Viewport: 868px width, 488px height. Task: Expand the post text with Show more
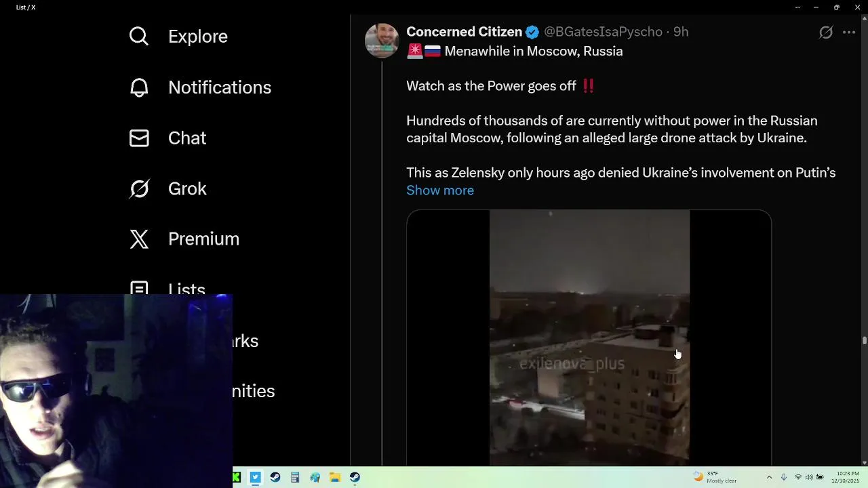tap(440, 190)
